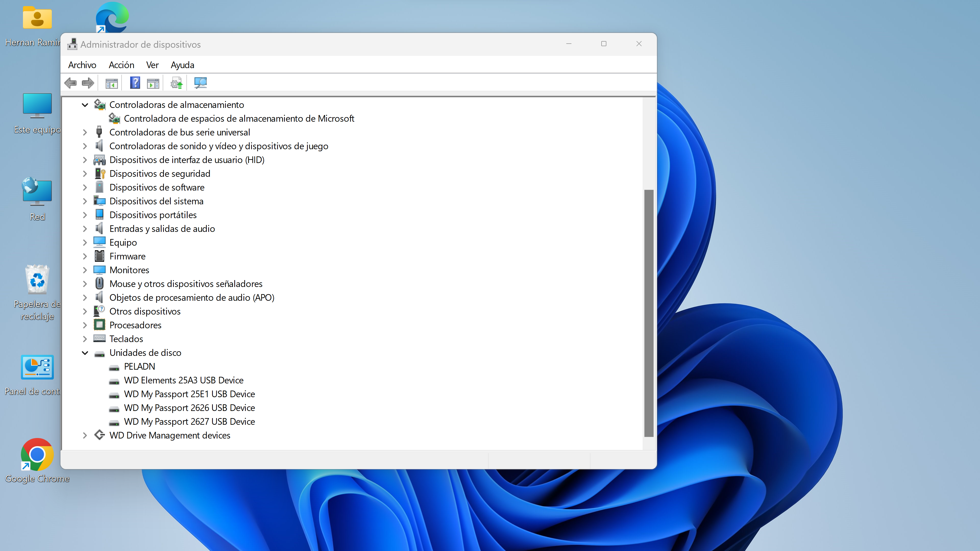Viewport: 980px width, 551px height.
Task: Minimize the Administrador de dispositivos window
Action: (569, 44)
